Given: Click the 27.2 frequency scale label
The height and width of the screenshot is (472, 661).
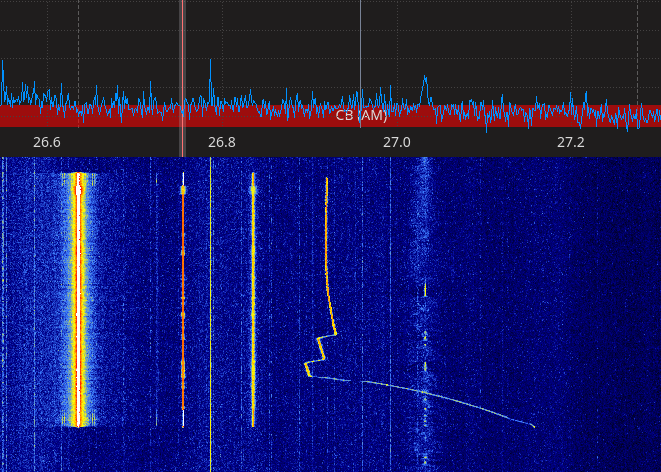Looking at the screenshot, I should pyautogui.click(x=571, y=142).
